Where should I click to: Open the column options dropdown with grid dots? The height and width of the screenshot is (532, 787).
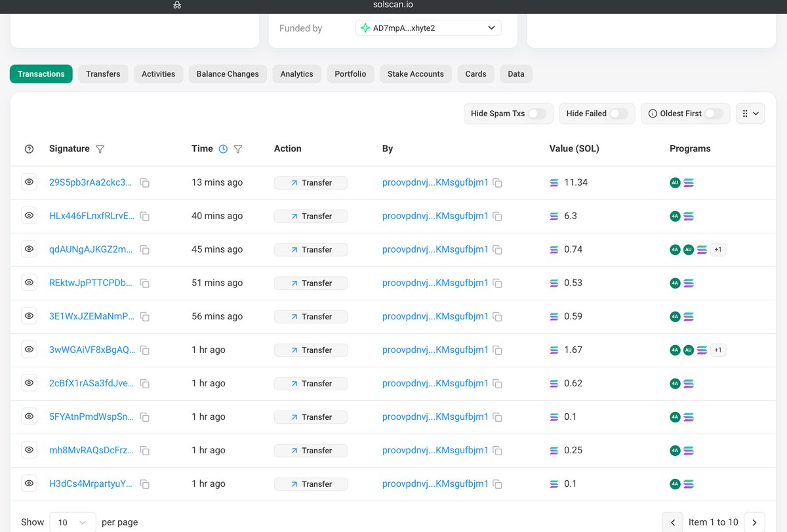click(750, 113)
